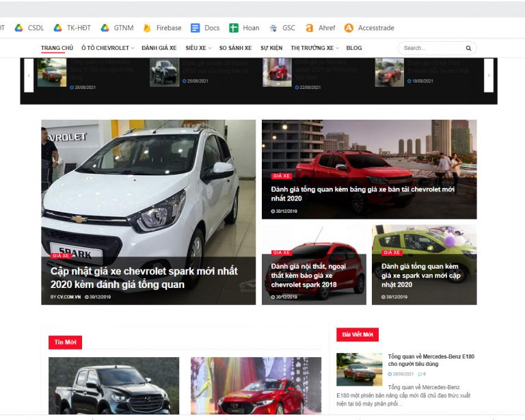Open 'Tổng quan về Mercedes-Benz E180' link
This screenshot has width=525, height=420.
click(431, 360)
